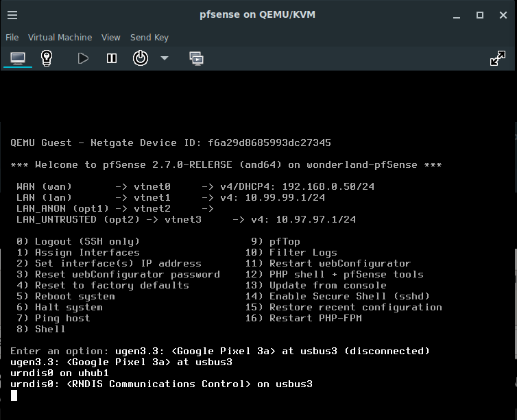Maximize the pfsense window

pos(480,15)
